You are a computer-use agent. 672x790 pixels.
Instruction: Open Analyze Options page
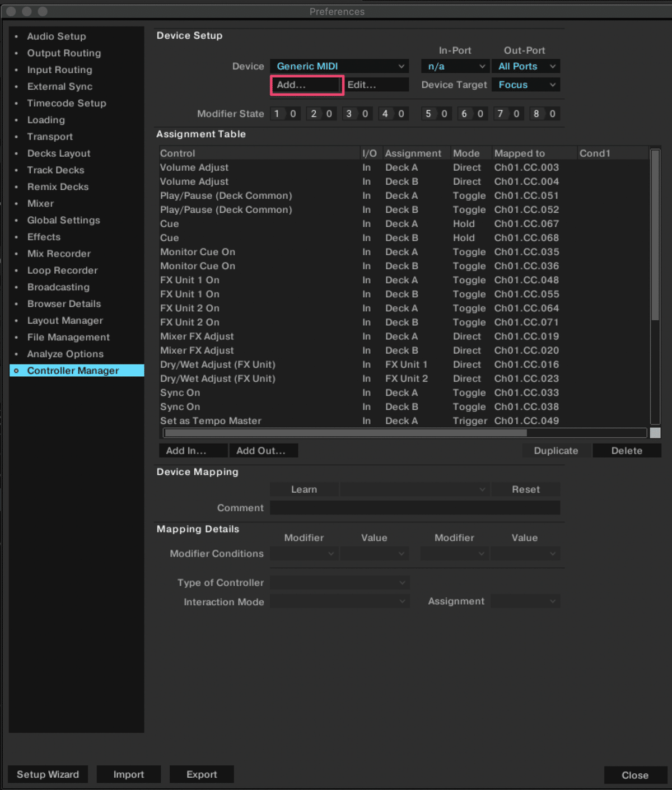[65, 354]
